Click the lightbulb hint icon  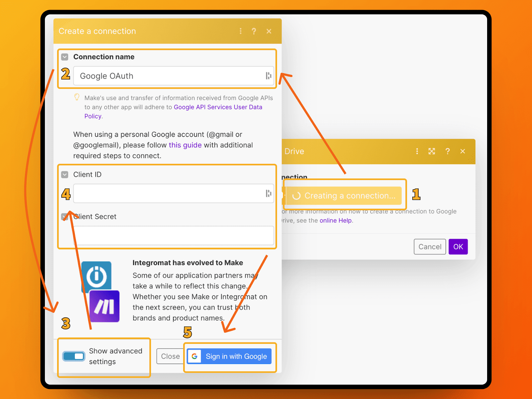coord(77,97)
